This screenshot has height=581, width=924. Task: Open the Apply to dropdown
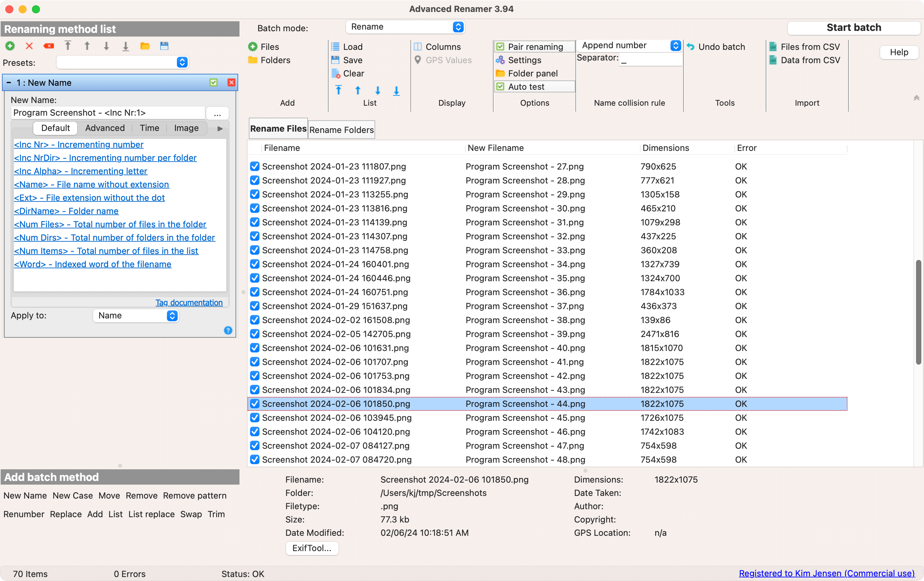click(135, 316)
